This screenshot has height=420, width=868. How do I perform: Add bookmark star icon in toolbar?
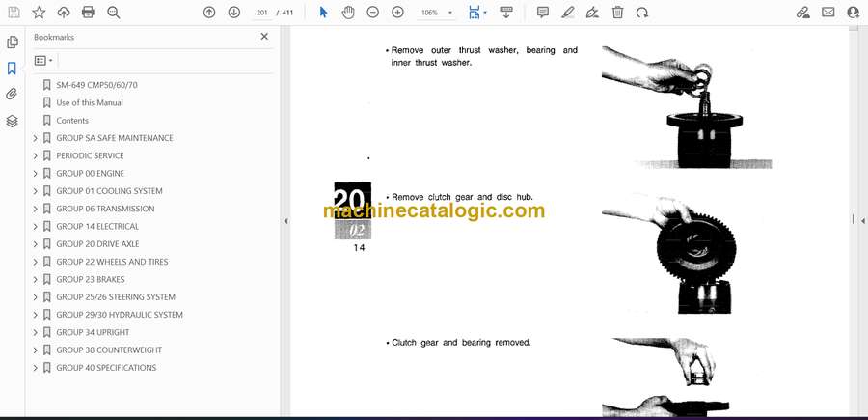39,13
